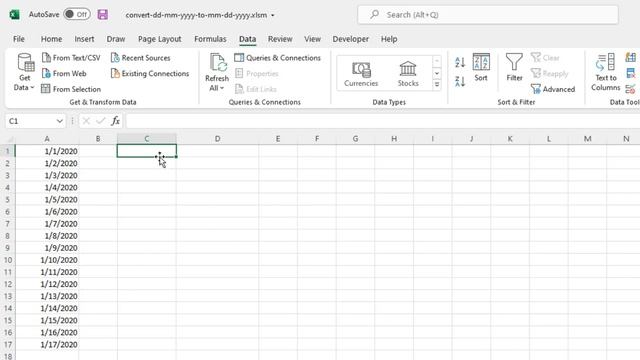Select the Stocks data type
This screenshot has width=640, height=360.
click(408, 74)
